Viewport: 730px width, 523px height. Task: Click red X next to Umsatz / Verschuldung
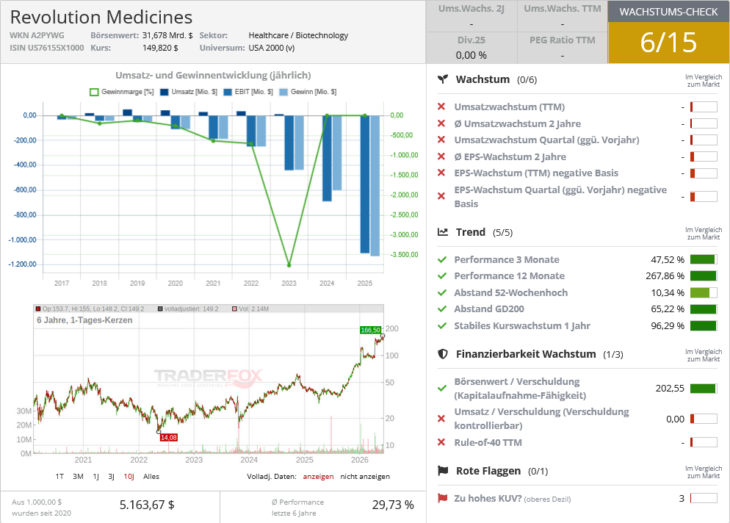pyautogui.click(x=441, y=419)
